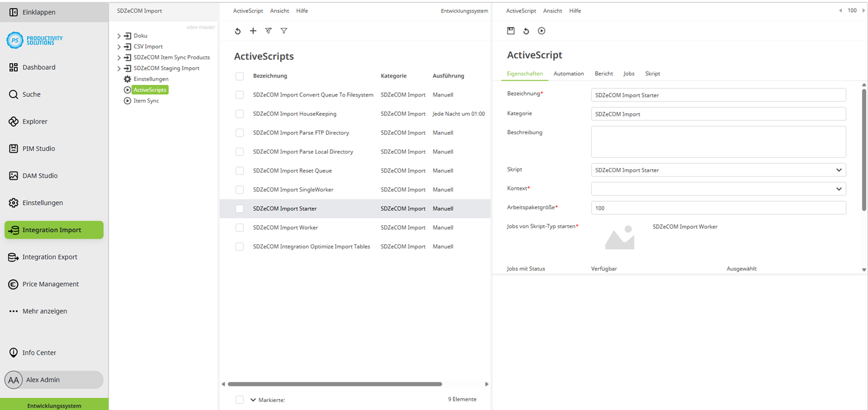Run the ActiveScript with the play icon

click(541, 30)
